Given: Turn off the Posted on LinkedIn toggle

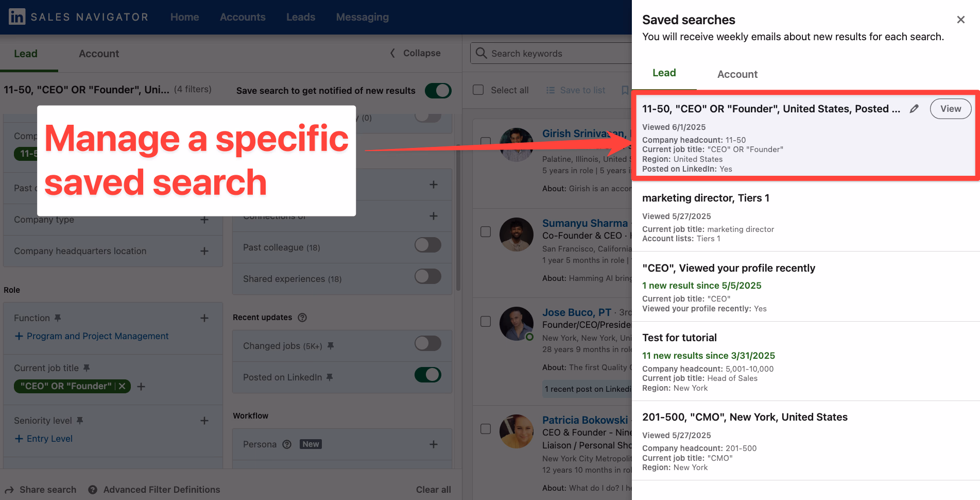Looking at the screenshot, I should pos(428,375).
